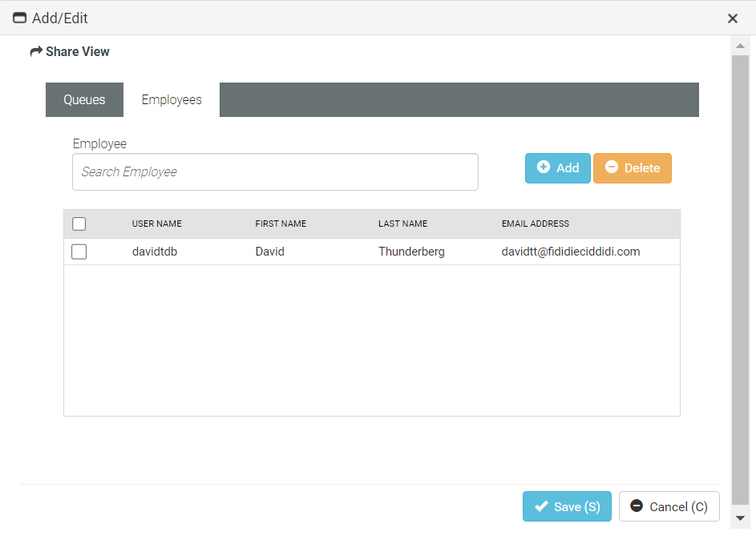
Task: Click the Share View arrow icon
Action: (36, 52)
